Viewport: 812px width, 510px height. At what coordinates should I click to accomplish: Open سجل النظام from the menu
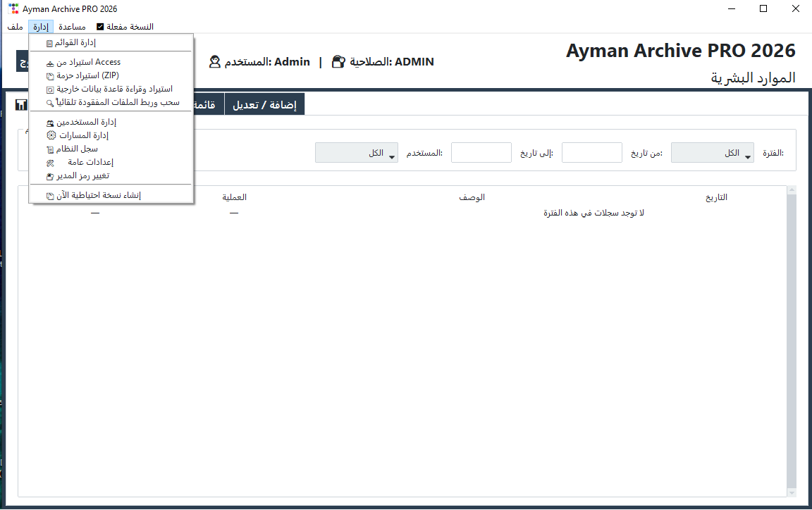tap(111, 149)
